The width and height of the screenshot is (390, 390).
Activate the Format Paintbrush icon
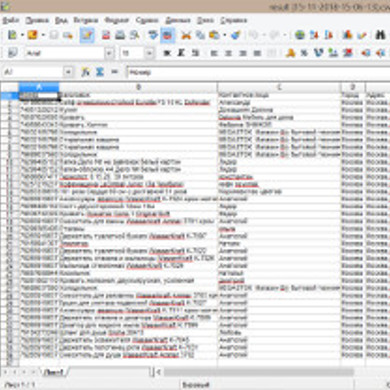tap(235, 35)
